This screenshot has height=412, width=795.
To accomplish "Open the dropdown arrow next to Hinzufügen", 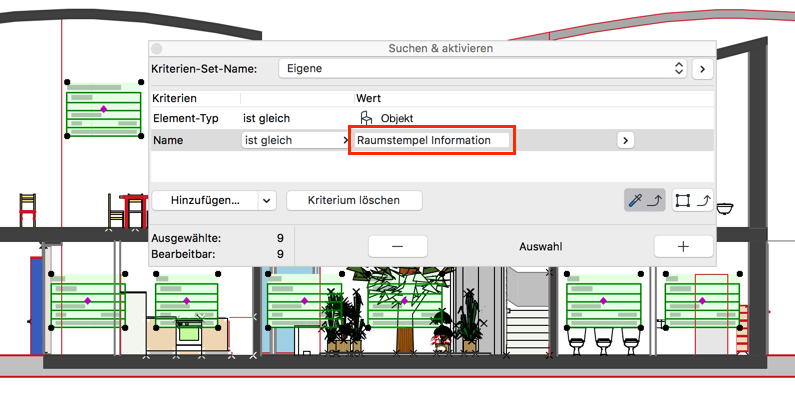I will tap(267, 201).
